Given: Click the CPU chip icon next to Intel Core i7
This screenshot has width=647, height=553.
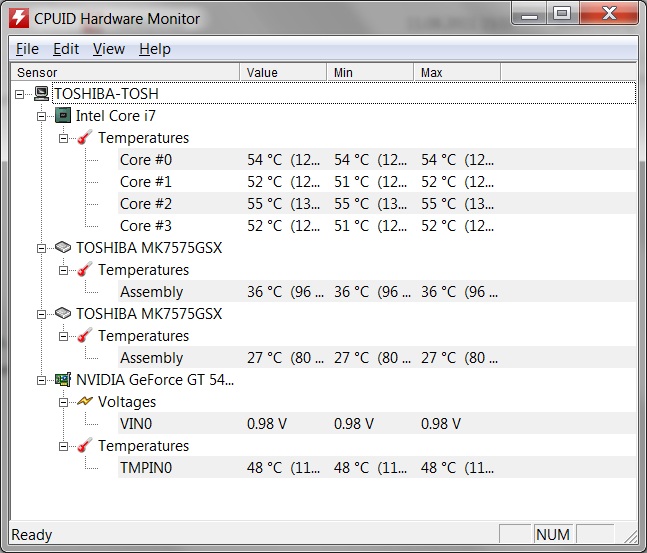Looking at the screenshot, I should [63, 116].
